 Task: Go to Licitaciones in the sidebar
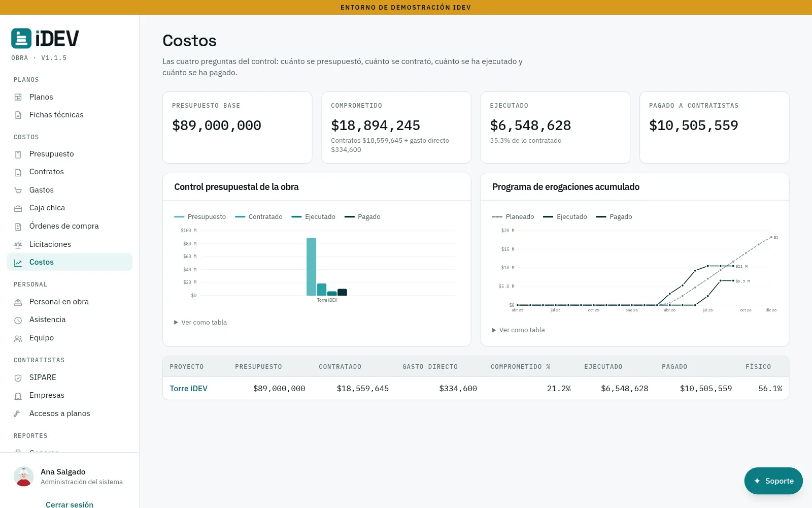pos(70,244)
